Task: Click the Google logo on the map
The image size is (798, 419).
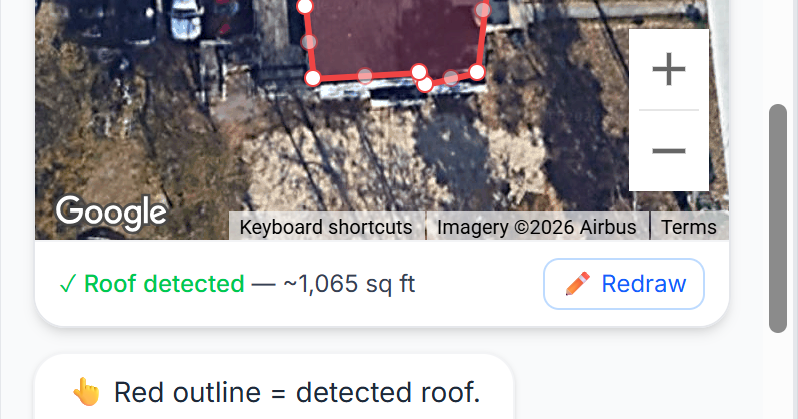Action: tap(111, 213)
